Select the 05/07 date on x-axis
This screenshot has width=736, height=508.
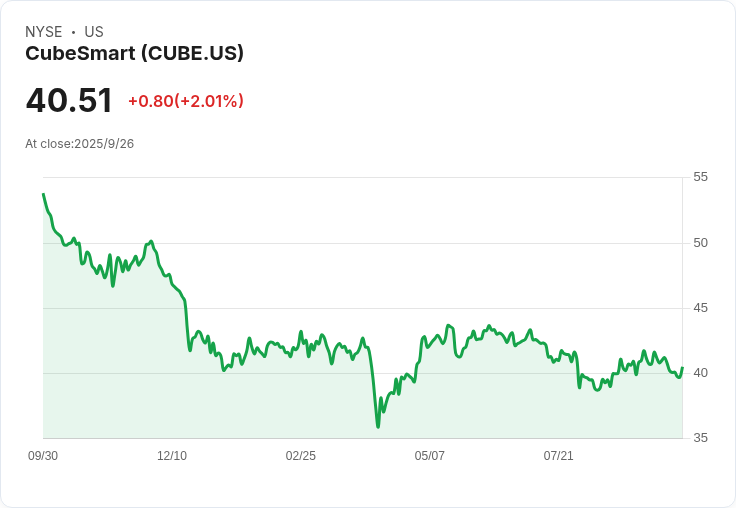coord(430,456)
